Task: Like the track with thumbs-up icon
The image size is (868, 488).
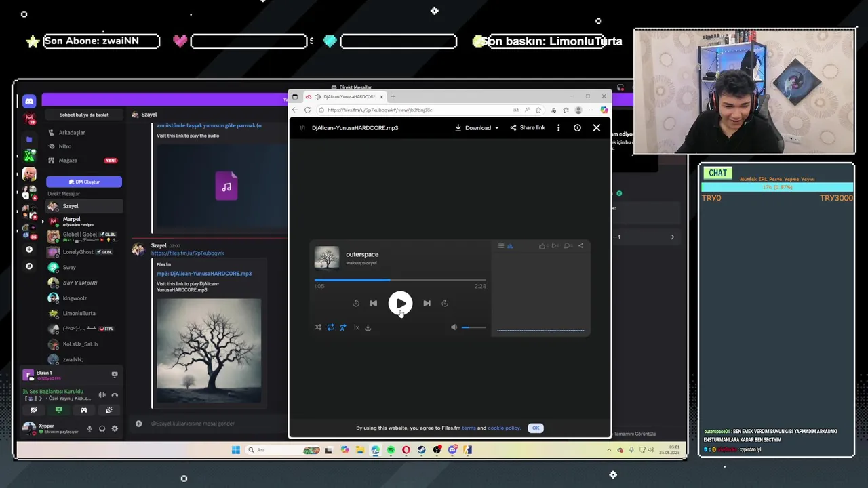Action: pos(542,246)
